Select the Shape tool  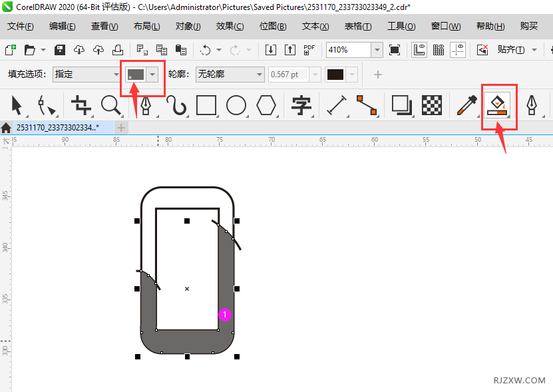(45, 105)
